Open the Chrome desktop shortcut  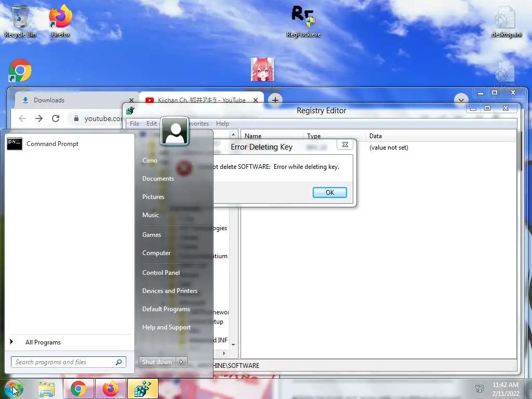[x=20, y=71]
